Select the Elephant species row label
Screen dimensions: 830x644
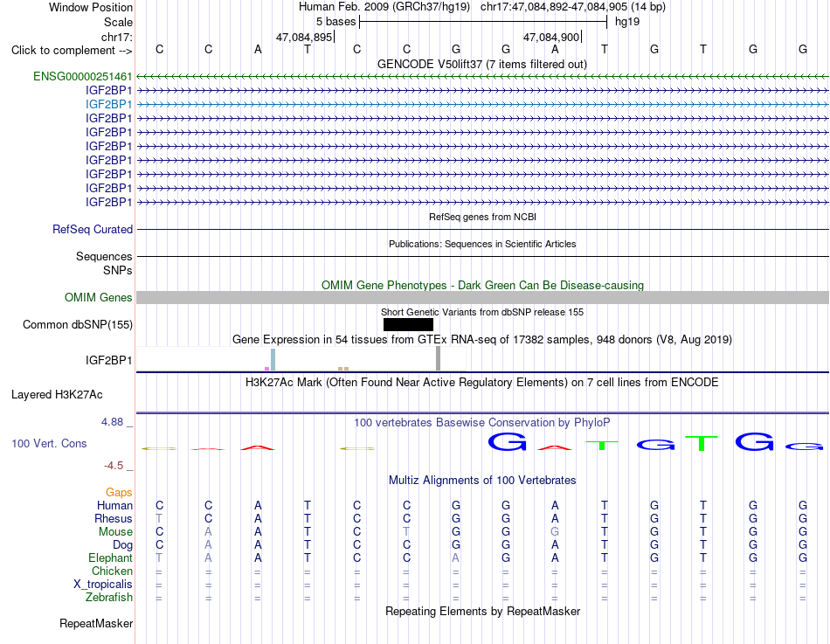(111, 557)
